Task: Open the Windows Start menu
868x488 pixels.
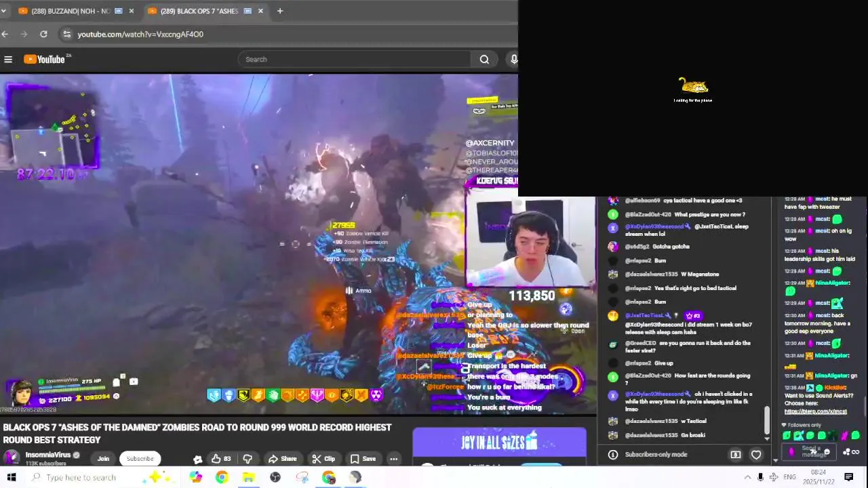Action: [x=11, y=477]
